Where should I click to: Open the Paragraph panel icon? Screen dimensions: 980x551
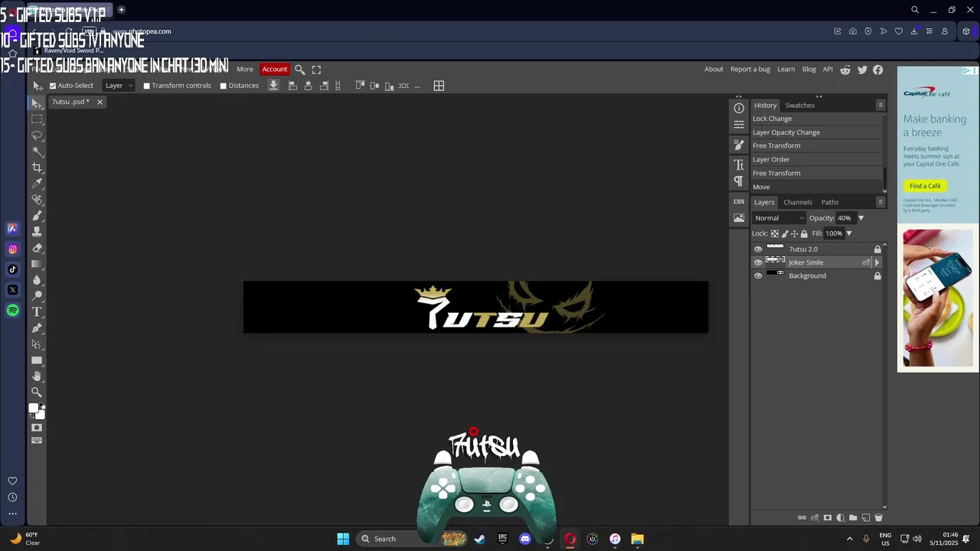click(739, 181)
